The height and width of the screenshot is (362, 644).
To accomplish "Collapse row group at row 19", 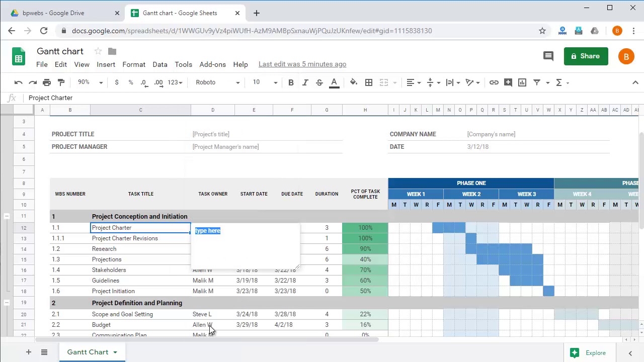I will (x=7, y=303).
